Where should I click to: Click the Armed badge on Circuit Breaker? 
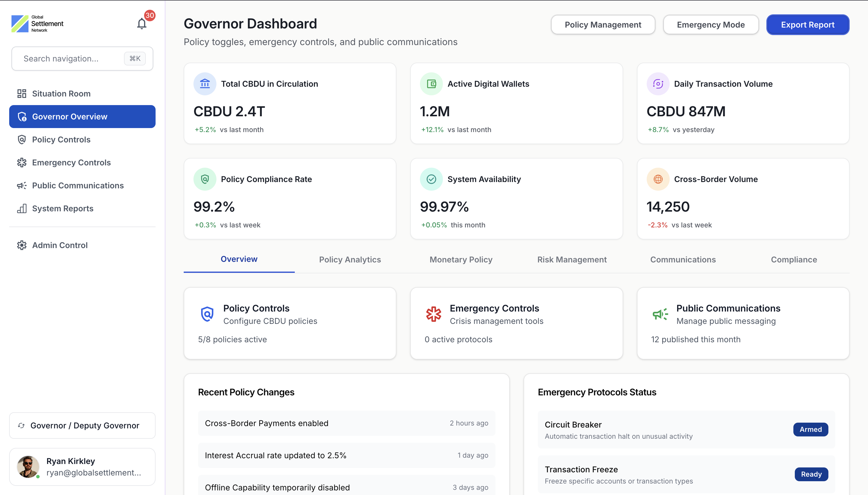[810, 429]
